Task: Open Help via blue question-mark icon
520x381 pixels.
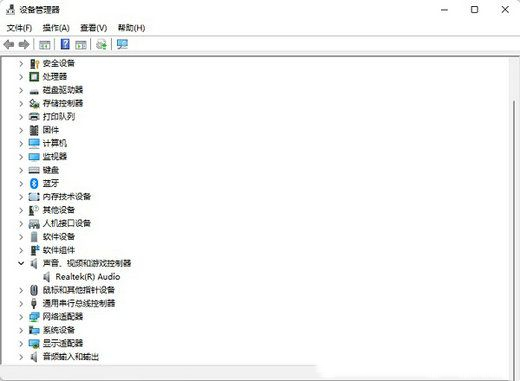Action: 65,44
